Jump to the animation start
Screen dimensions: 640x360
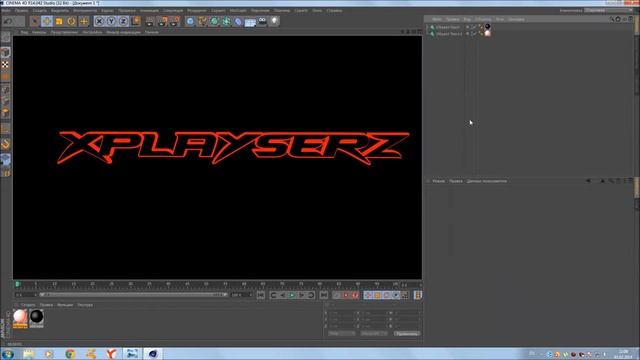[261, 295]
